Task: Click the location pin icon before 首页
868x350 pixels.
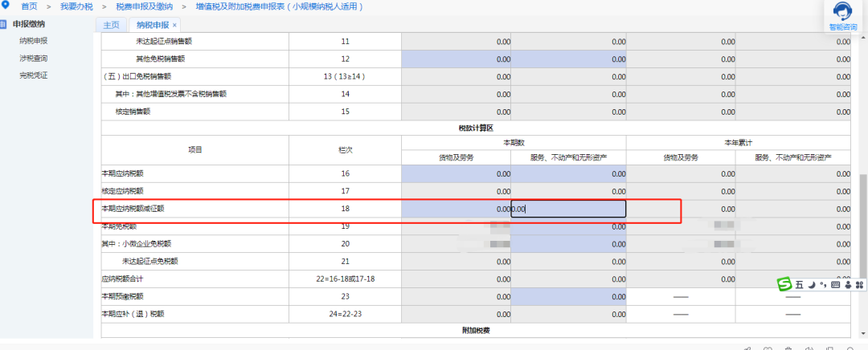Action: point(6,6)
